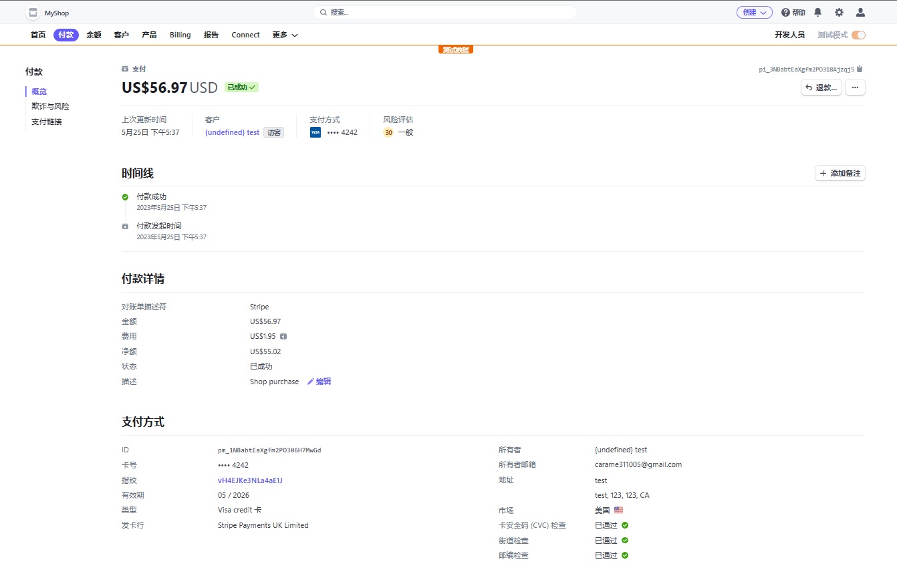The width and height of the screenshot is (897, 588).
Task: Click the MyShop store icon
Action: point(31,12)
